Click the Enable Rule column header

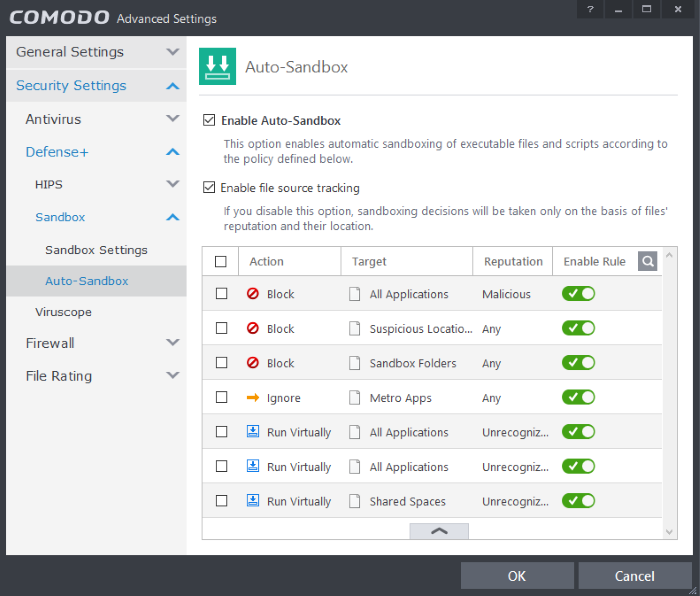594,261
